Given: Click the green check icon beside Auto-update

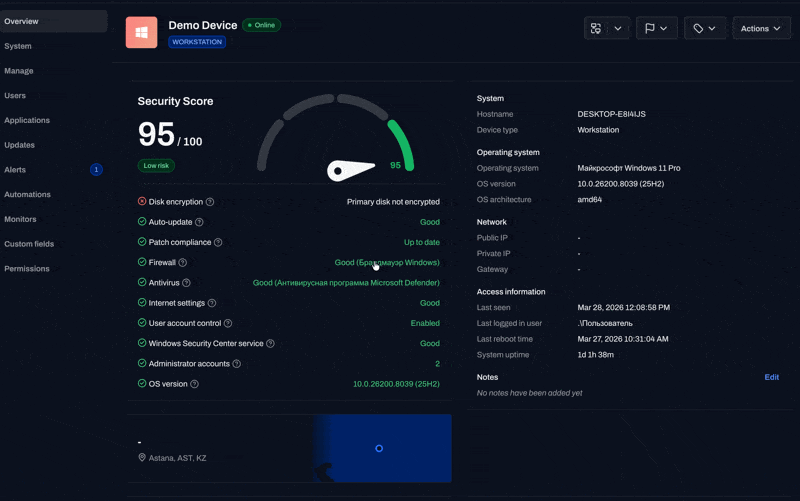Looking at the screenshot, I should [x=142, y=221].
